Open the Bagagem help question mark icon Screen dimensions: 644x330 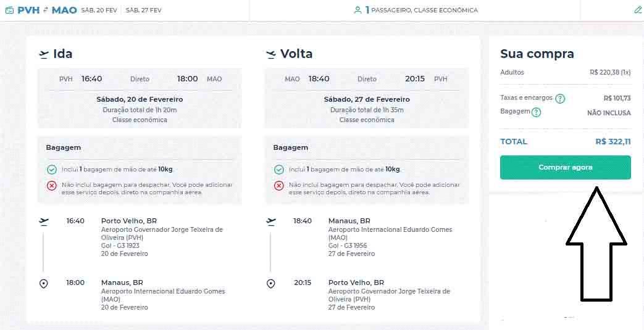coord(536,112)
